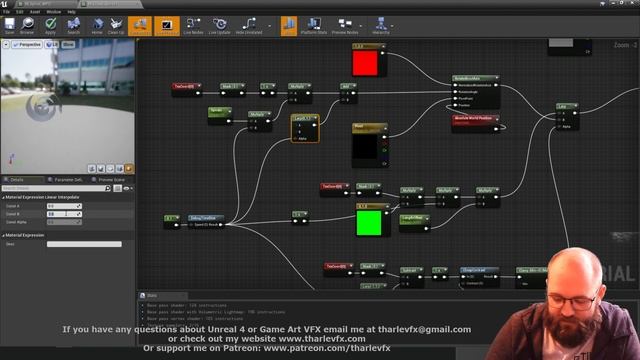Screen dimensions: 640x360
Task: Open the Search tool in the toolbar
Action: (x=73, y=26)
